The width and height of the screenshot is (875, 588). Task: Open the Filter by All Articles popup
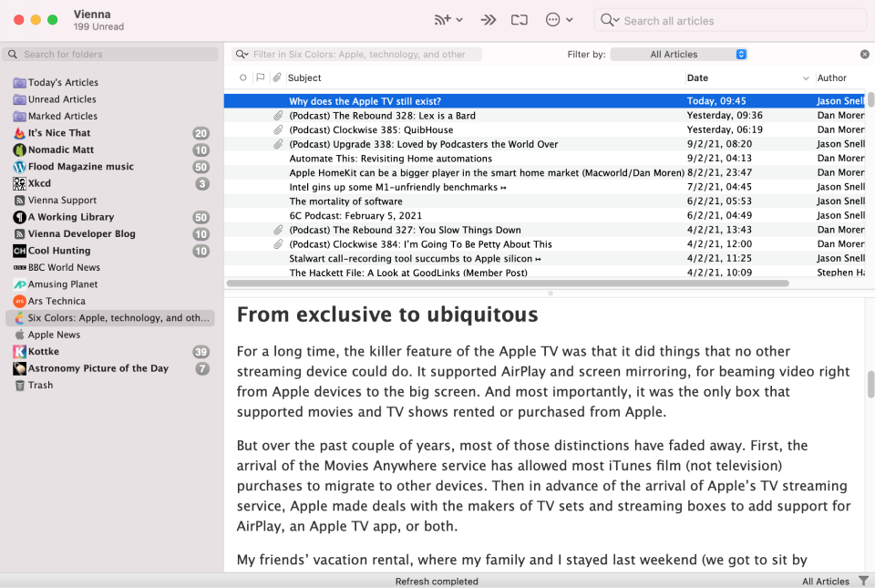coord(679,54)
